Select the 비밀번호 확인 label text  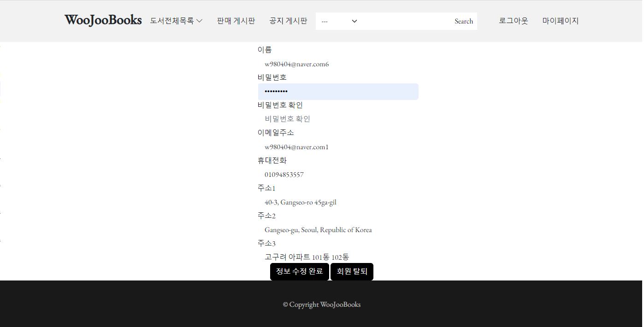pos(280,105)
